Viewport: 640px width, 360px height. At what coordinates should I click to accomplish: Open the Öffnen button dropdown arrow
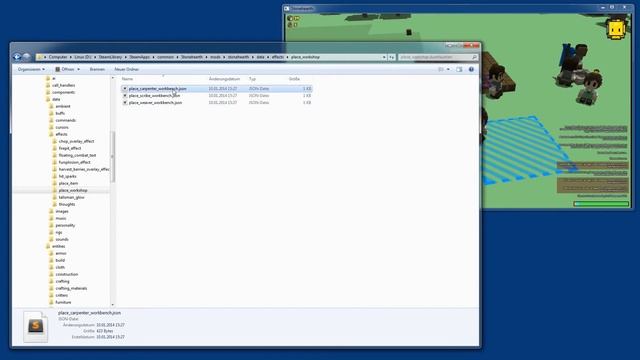[x=78, y=69]
